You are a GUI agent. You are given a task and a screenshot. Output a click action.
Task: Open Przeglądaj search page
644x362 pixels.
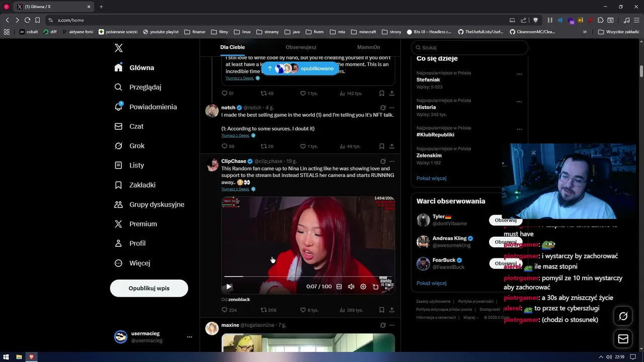click(138, 87)
